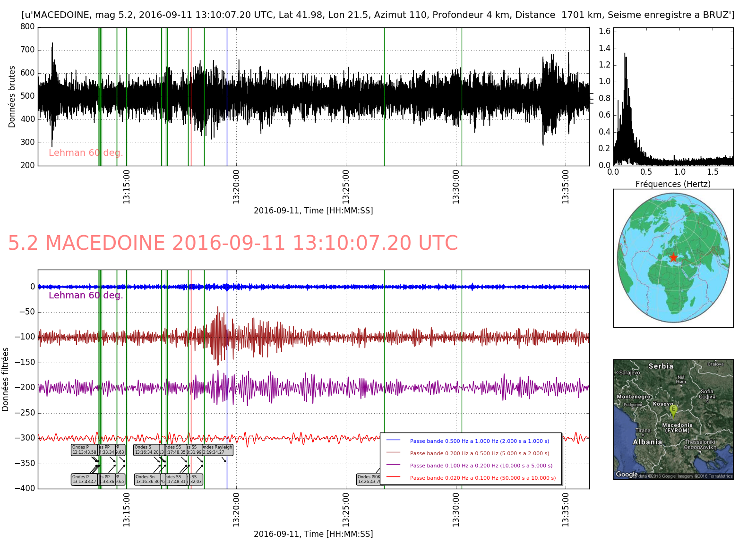Screen dimensions: 756x543
Task: Click the red title '5.2 MACEDOINE' heading
Action: (x=232, y=243)
